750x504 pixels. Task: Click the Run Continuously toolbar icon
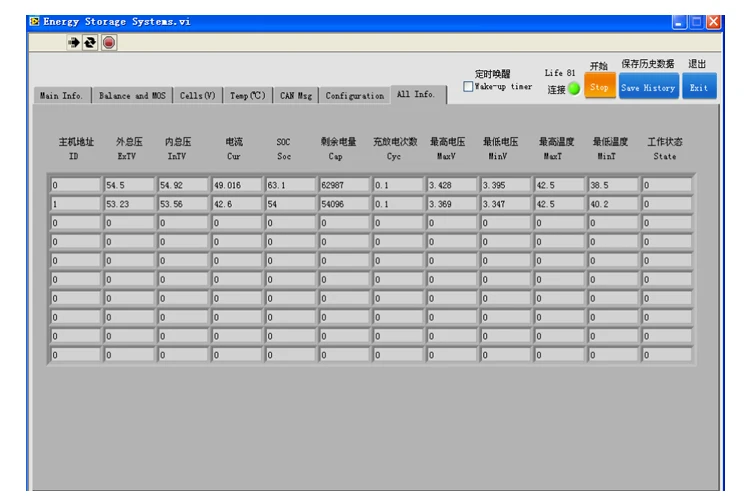91,42
